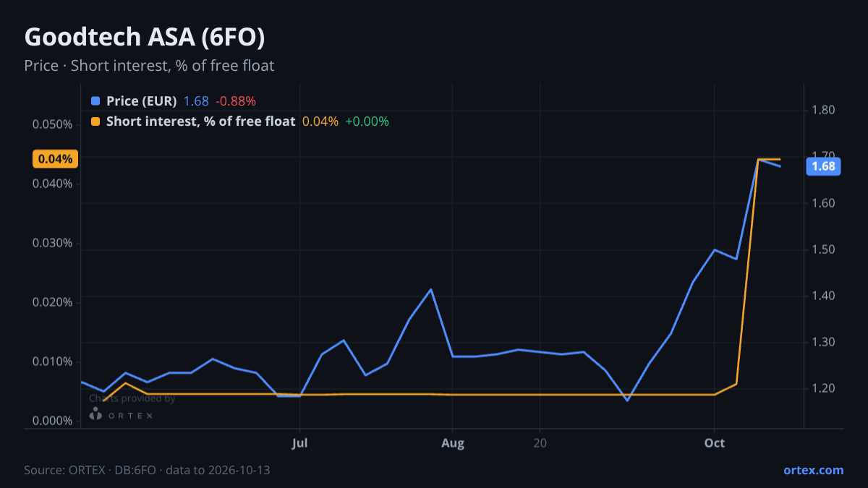Click the 1.60 right axis label
868x488 pixels.
(824, 203)
